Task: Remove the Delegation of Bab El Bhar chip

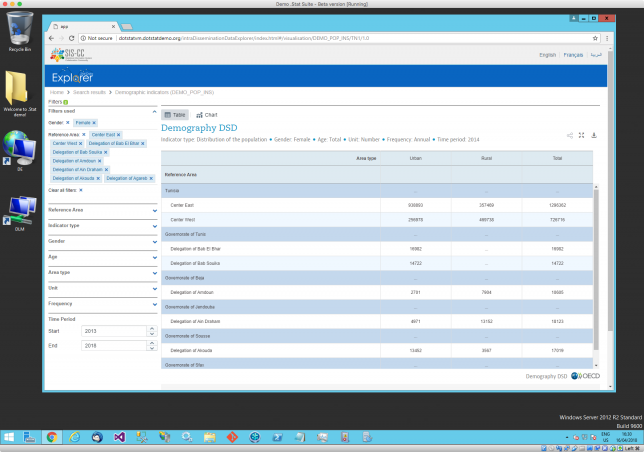Action: pyautogui.click(x=143, y=144)
